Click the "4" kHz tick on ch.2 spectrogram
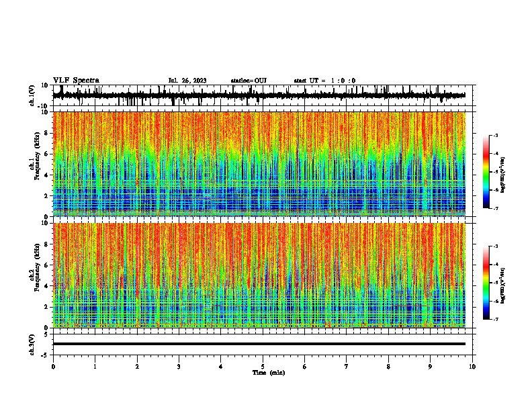Image resolution: width=532 pixels, height=411 pixels. [47, 286]
